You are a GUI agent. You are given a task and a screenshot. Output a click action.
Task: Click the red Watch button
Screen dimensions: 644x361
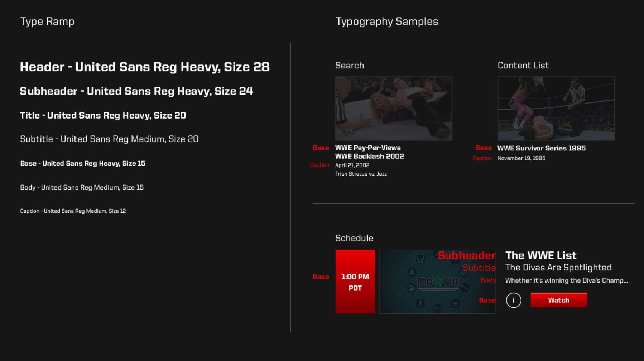(x=559, y=300)
